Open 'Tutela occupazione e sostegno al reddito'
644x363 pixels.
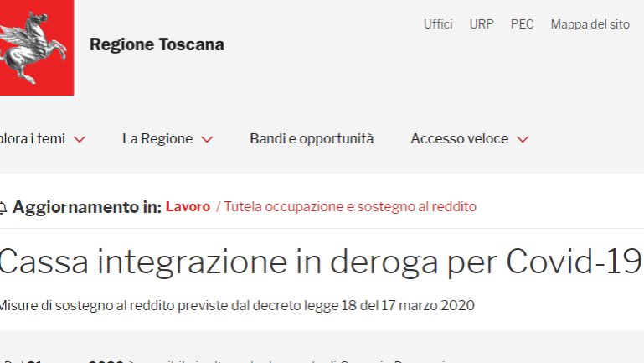click(x=350, y=206)
